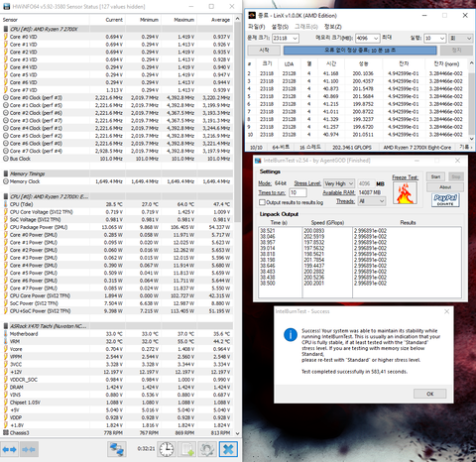
Task: Click the blue info icon in Success dialog
Action: (291, 335)
